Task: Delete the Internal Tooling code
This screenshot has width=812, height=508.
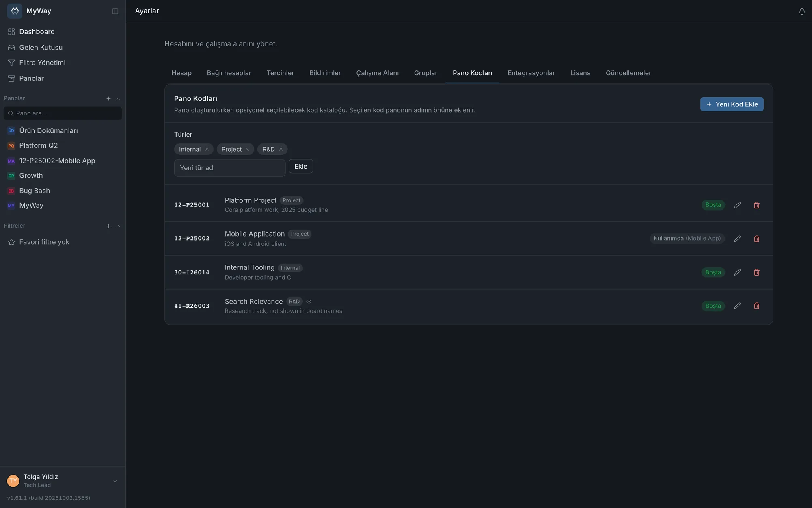Action: [x=757, y=272]
